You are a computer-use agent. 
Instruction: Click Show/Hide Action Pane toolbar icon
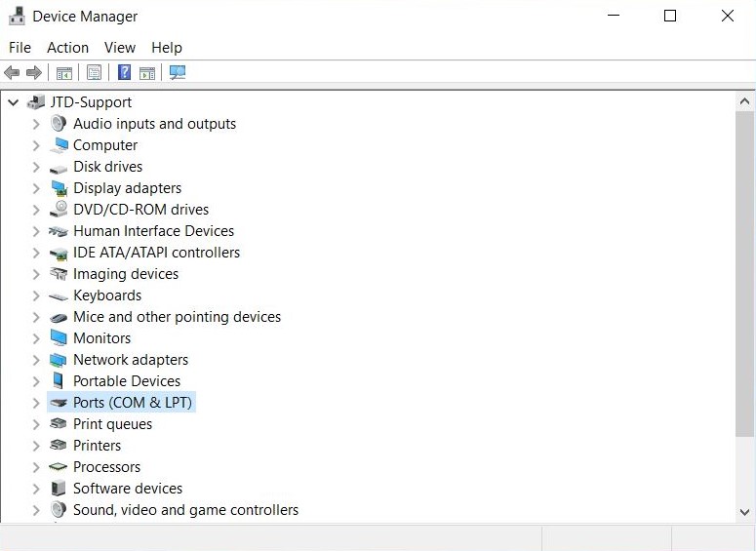tap(147, 73)
